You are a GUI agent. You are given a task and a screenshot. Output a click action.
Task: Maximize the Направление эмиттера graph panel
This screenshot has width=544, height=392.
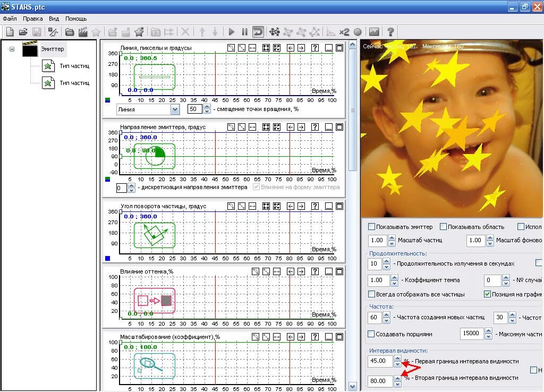pyautogui.click(x=339, y=127)
